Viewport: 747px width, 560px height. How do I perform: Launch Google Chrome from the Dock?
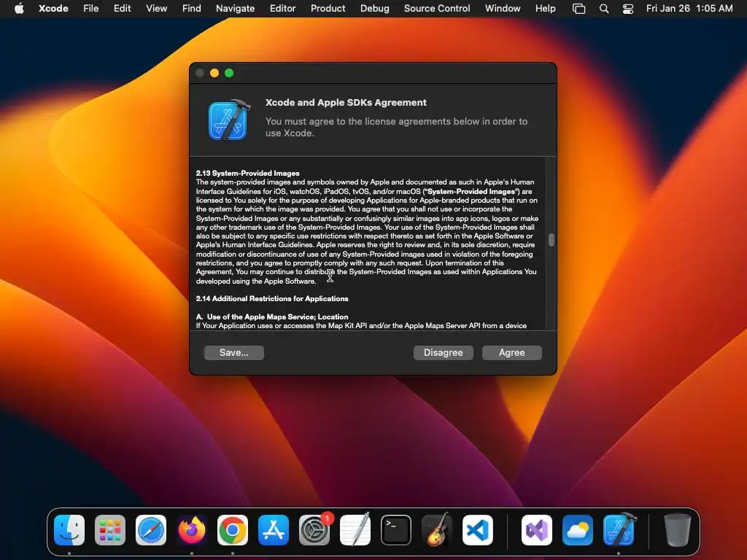[x=233, y=530]
